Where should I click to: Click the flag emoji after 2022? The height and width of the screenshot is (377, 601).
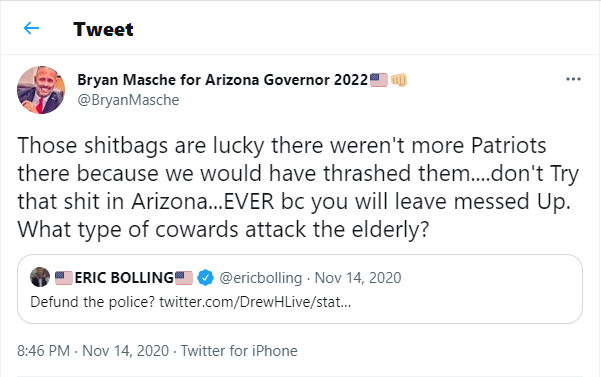point(379,80)
